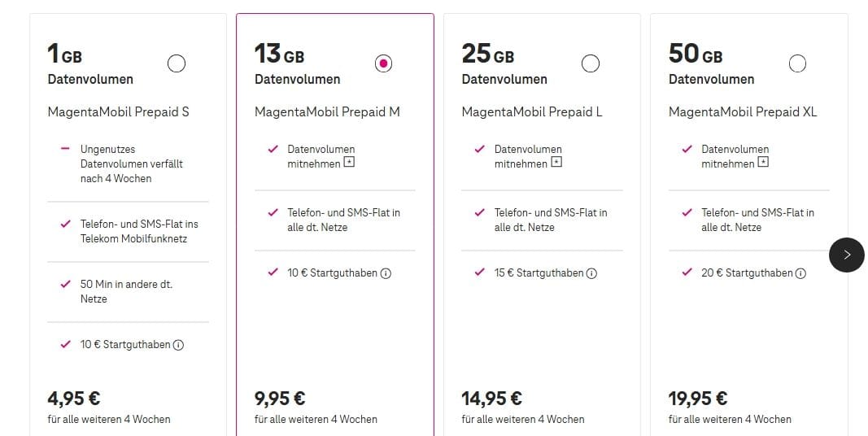Select the 25 GB Prepaid L radio button

[x=591, y=63]
